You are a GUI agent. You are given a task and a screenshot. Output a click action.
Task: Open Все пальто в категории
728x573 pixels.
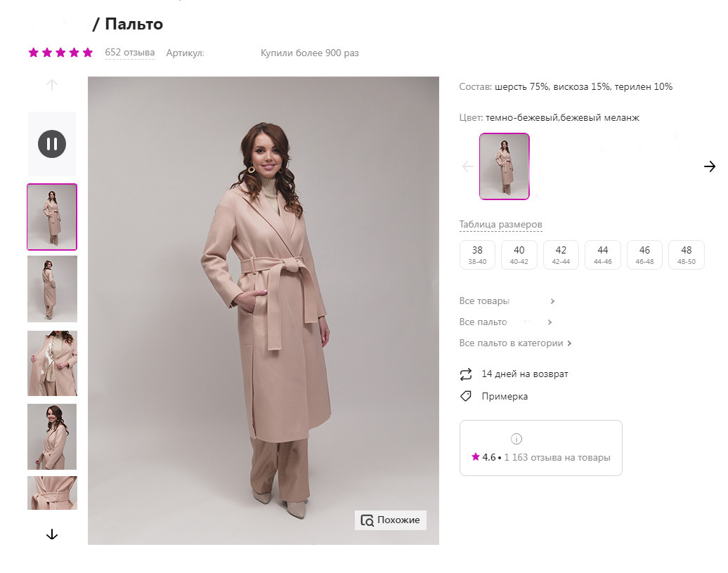click(x=515, y=343)
